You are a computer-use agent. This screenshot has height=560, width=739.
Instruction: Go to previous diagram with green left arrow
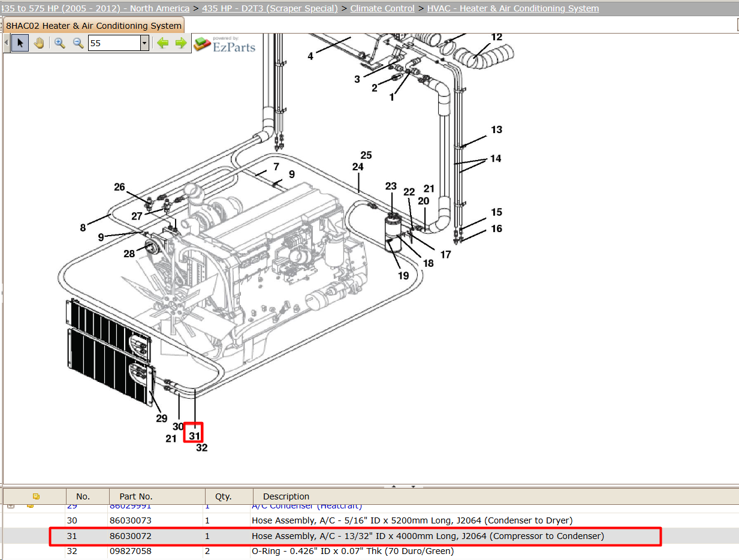pos(162,43)
